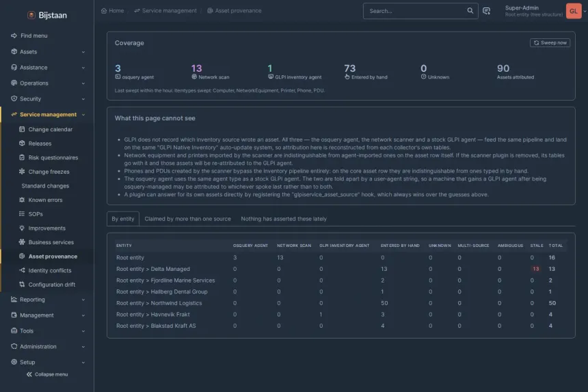Click the Setup gear icon
This screenshot has height=392, width=588.
click(14, 362)
